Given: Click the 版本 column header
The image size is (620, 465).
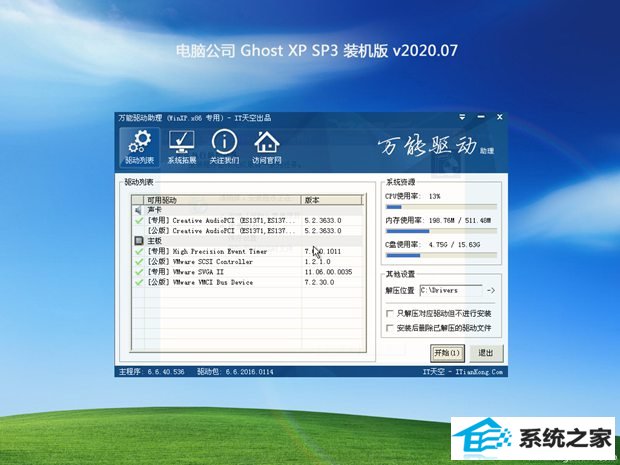Looking at the screenshot, I should click(x=332, y=200).
